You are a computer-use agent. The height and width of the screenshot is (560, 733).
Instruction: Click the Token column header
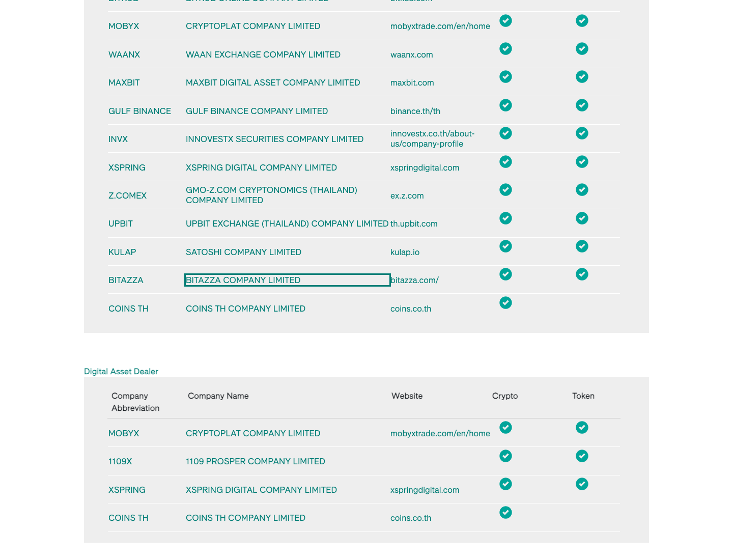pyautogui.click(x=583, y=396)
